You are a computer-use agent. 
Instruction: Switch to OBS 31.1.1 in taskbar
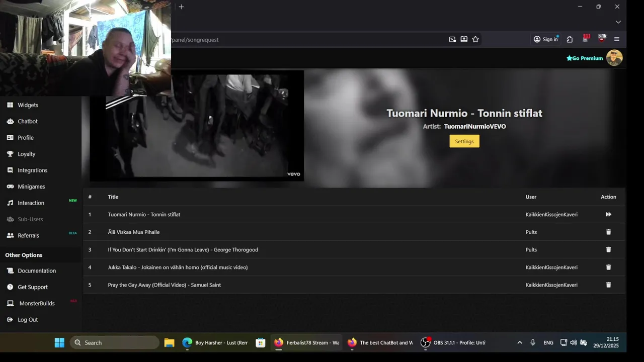(x=454, y=342)
